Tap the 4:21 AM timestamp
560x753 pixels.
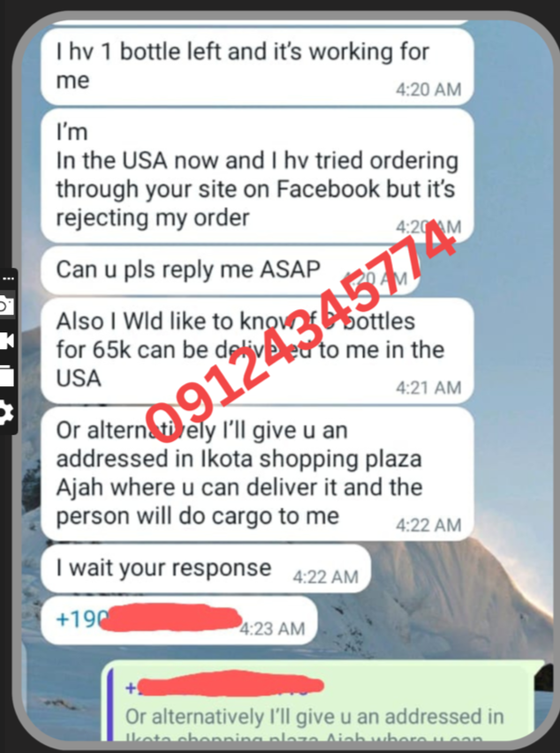click(x=428, y=387)
